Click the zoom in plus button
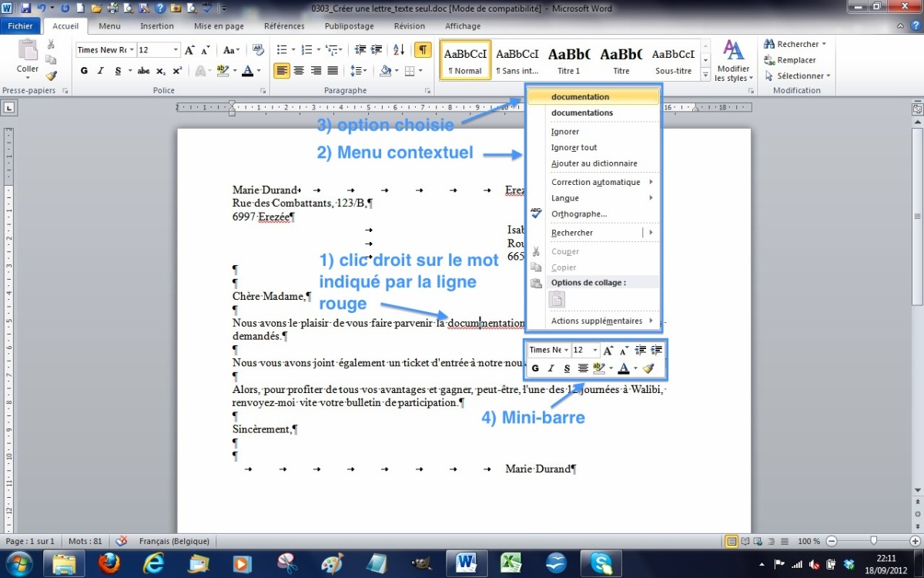The height and width of the screenshot is (578, 924). (914, 541)
